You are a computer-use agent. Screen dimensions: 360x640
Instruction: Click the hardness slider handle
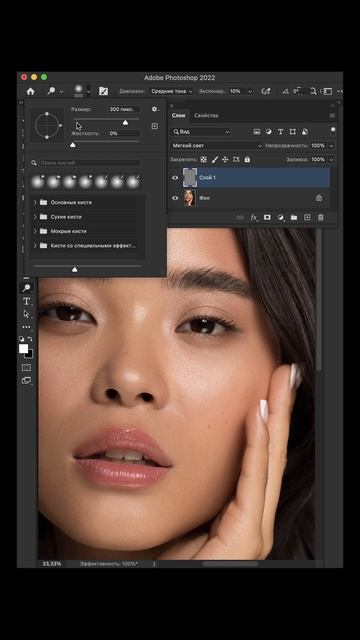point(73,144)
